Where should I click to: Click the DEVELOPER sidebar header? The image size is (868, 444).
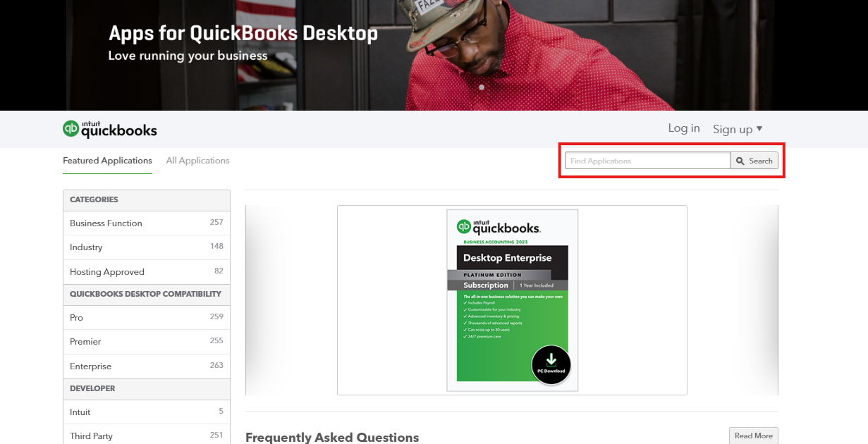pos(147,389)
